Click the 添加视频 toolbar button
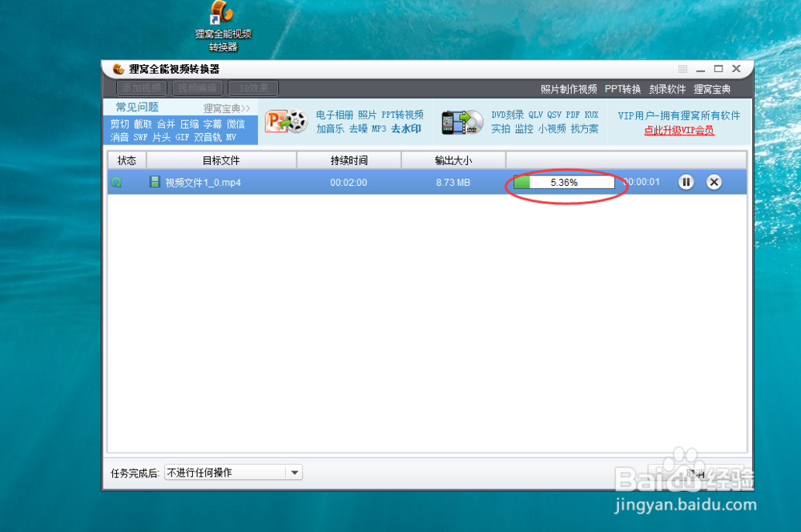This screenshot has height=532, width=801. 142,88
